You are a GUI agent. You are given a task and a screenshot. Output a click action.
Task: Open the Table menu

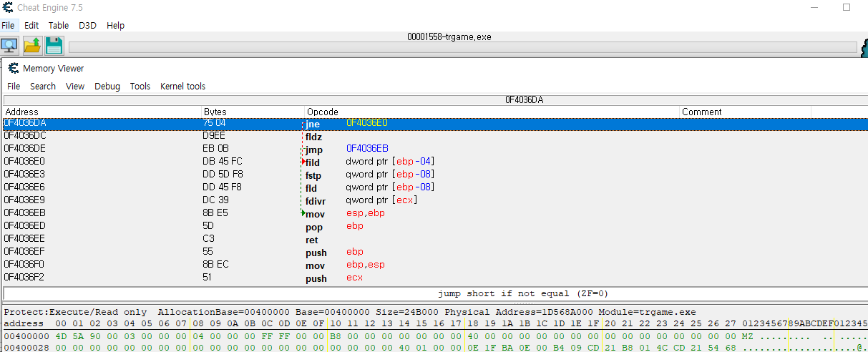point(58,25)
